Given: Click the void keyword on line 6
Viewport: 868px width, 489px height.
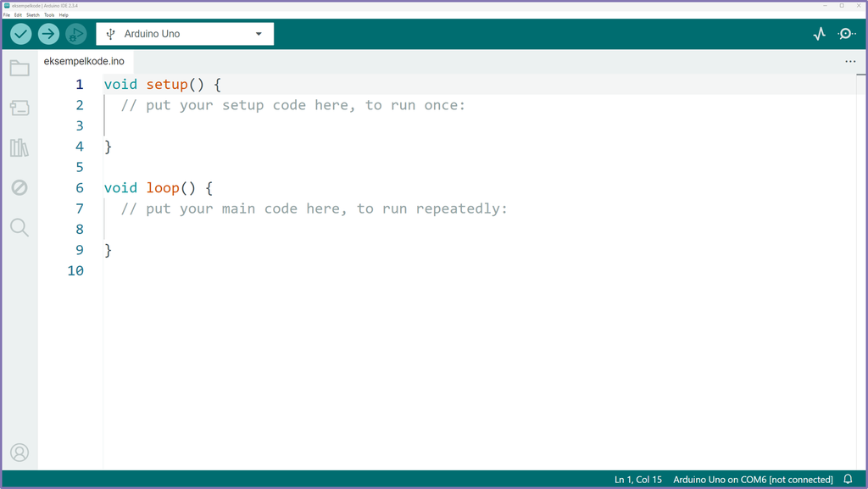Looking at the screenshot, I should coord(120,188).
